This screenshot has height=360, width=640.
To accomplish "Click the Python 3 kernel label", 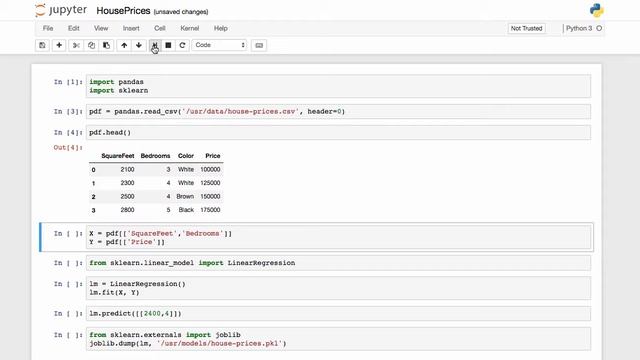I will [x=579, y=28].
